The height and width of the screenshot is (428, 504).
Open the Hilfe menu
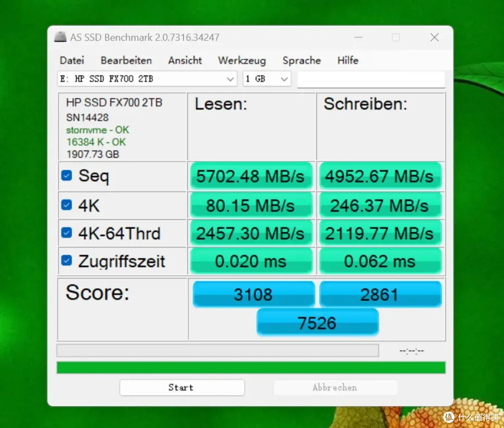348,60
